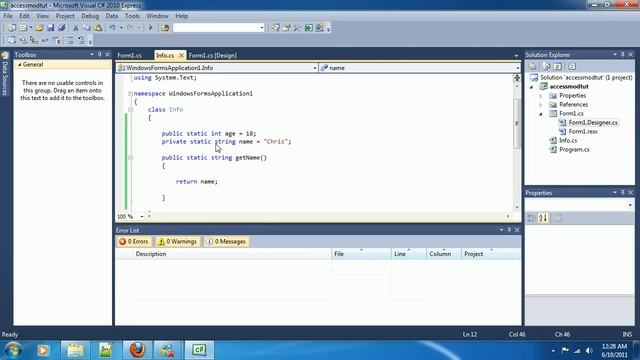The height and width of the screenshot is (360, 640).
Task: Open the Debug menu
Action: point(90,16)
